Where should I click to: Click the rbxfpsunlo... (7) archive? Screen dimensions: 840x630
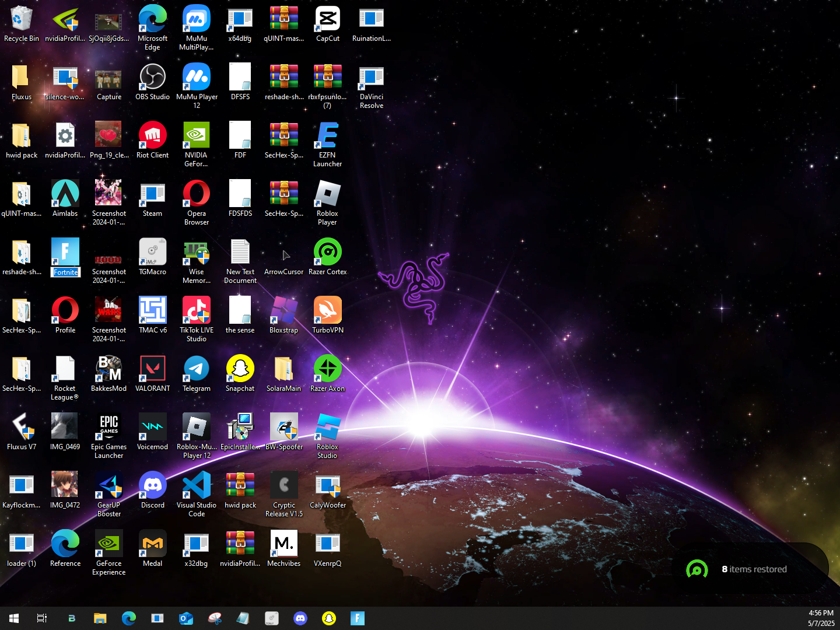[328, 86]
